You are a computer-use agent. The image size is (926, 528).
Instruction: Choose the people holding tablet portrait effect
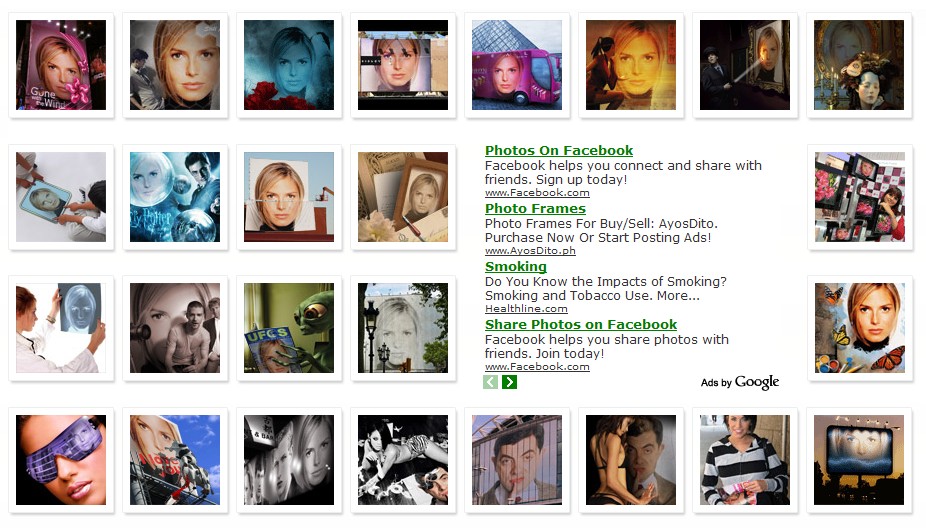click(61, 197)
